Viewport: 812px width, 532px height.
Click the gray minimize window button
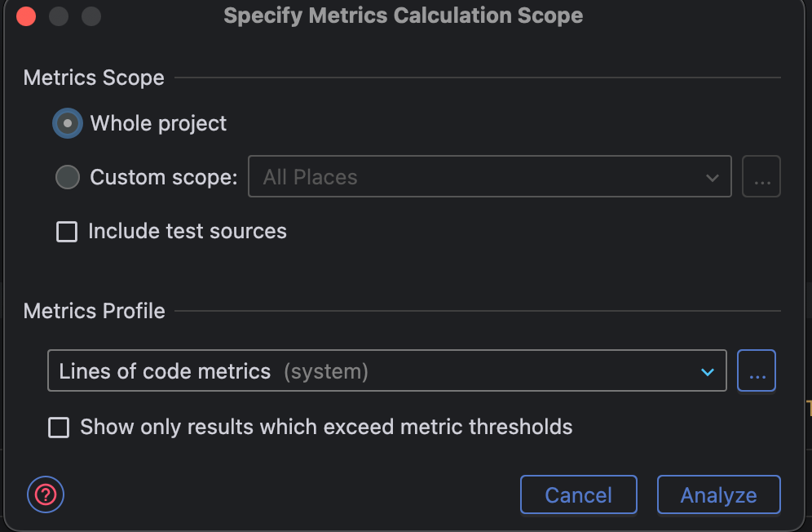tap(59, 16)
